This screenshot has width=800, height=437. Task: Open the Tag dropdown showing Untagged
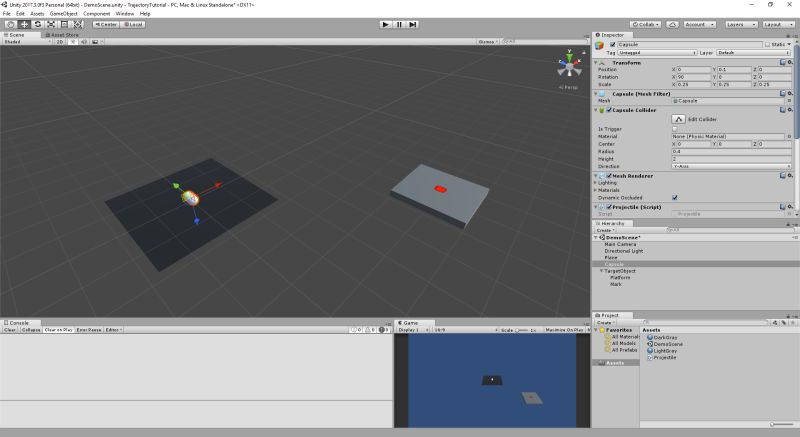[x=657, y=53]
